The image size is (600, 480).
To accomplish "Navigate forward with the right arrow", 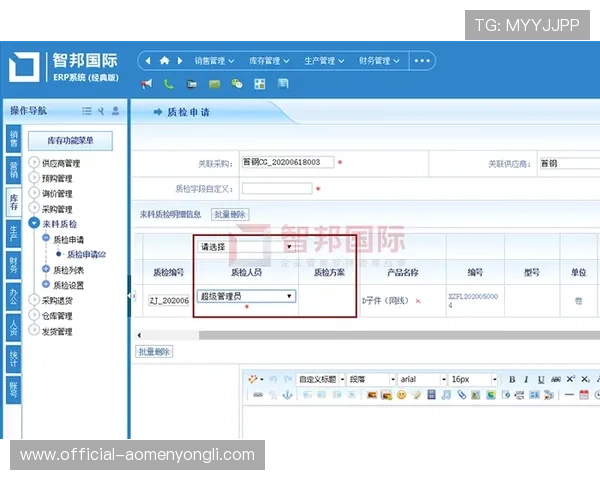I will (180, 60).
